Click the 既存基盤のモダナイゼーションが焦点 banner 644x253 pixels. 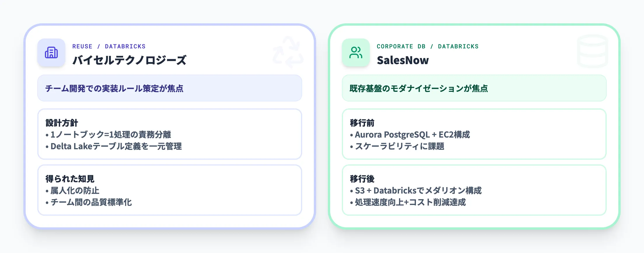click(x=474, y=88)
